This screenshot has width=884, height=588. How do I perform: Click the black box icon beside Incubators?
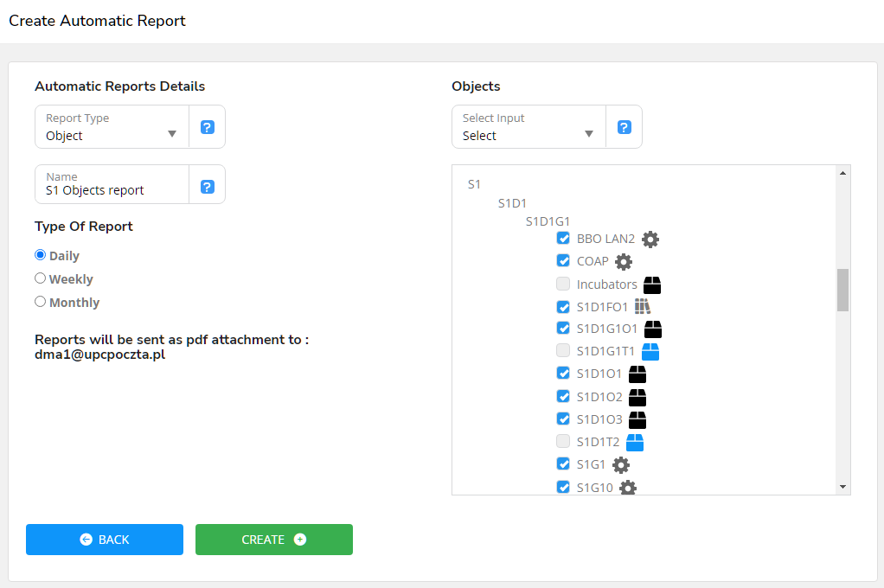[653, 284]
